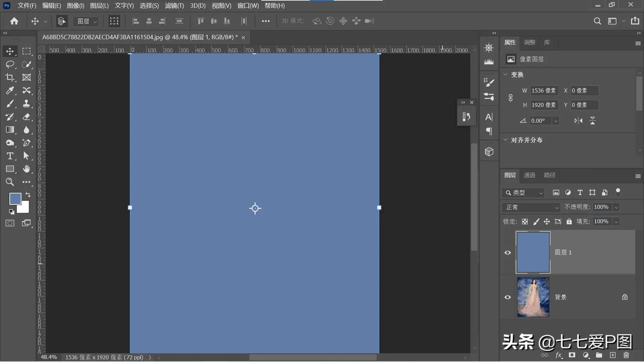The image size is (644, 362).
Task: Create a new layer via icon
Action: [612, 355]
